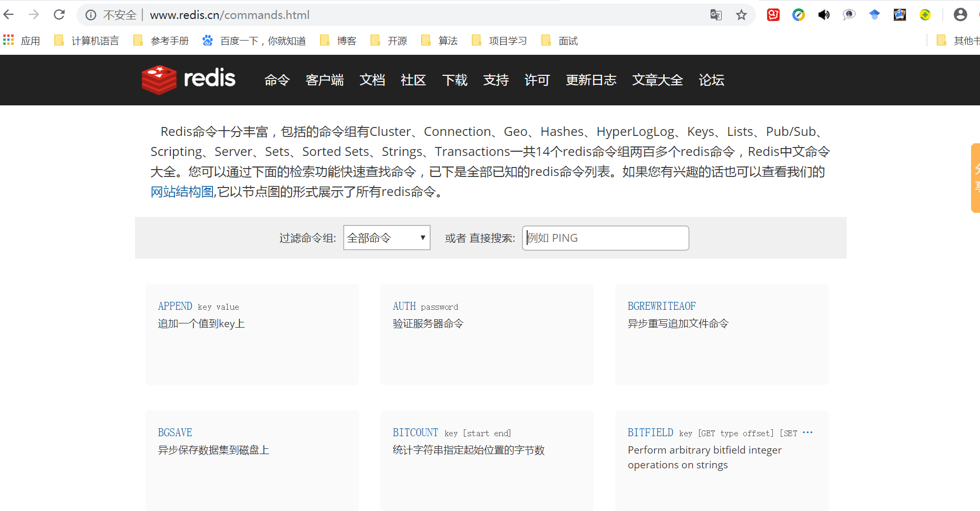Expand the 全部命令 filter dropdown
The image size is (980, 511).
pos(386,238)
